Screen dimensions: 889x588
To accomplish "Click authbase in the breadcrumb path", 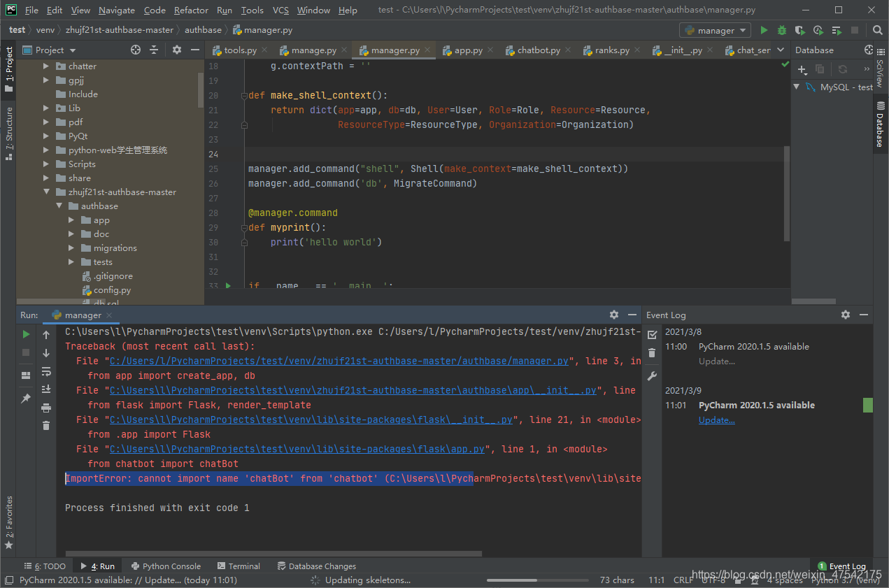I will (203, 30).
